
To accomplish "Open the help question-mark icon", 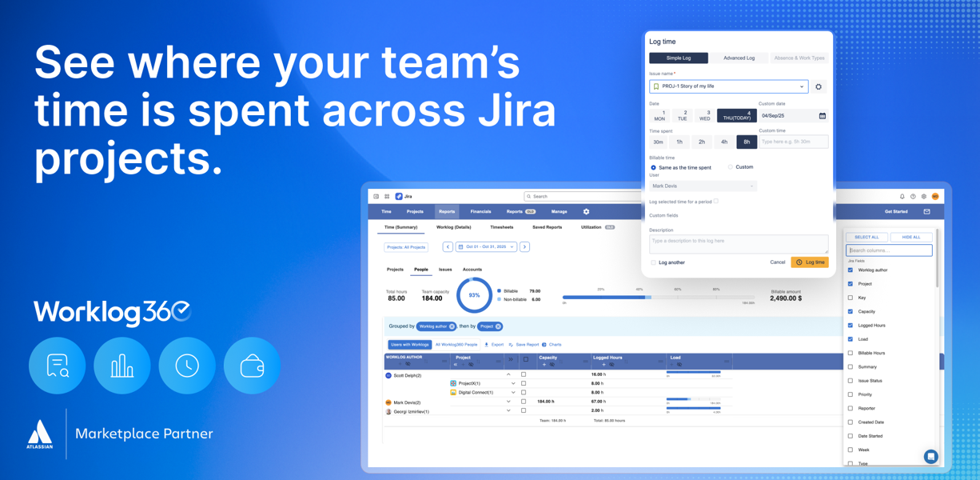I will 913,196.
